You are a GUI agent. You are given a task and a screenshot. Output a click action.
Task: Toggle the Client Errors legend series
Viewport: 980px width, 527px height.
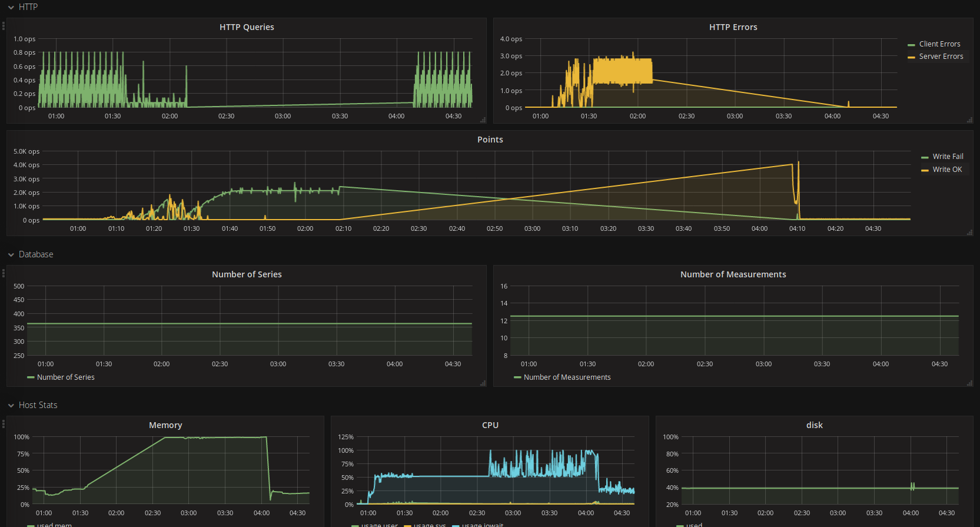tap(939, 44)
